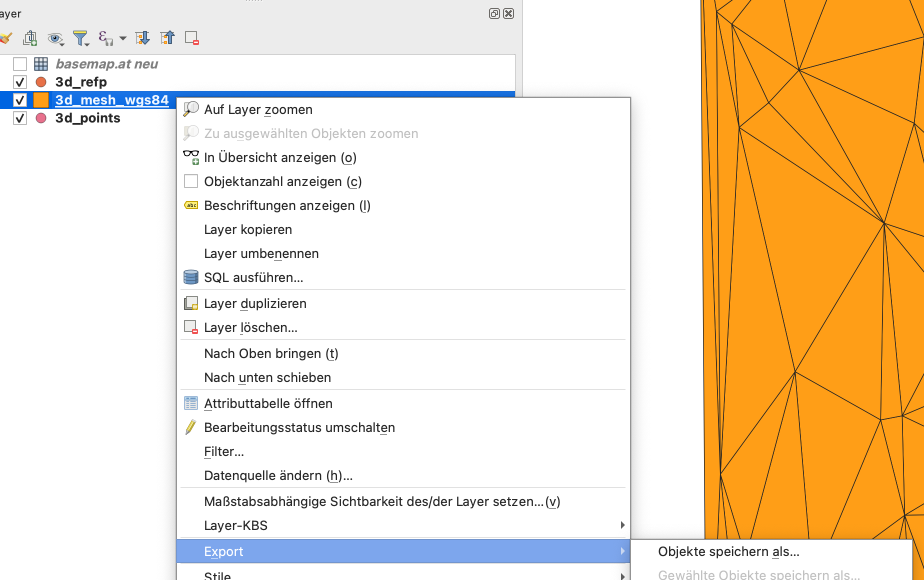The width and height of the screenshot is (924, 580).
Task: Open dropdown arrow next to expression filter
Action: click(x=123, y=38)
